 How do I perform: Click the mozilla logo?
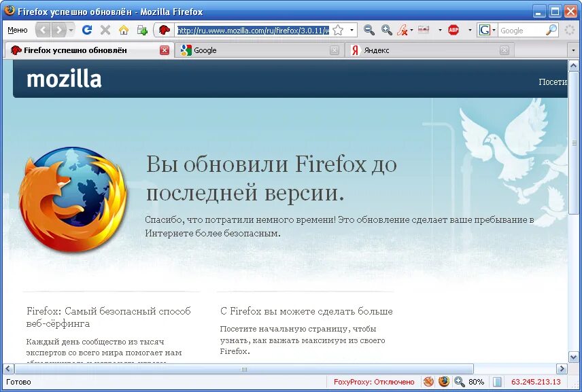64,79
